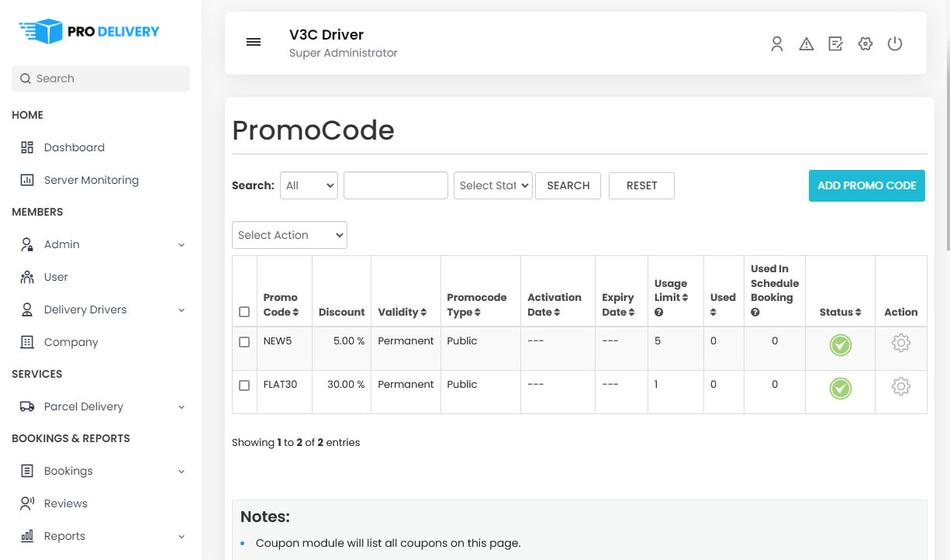This screenshot has height=560, width=950.
Task: Click the Reviews icon in sidebar
Action: tap(28, 503)
